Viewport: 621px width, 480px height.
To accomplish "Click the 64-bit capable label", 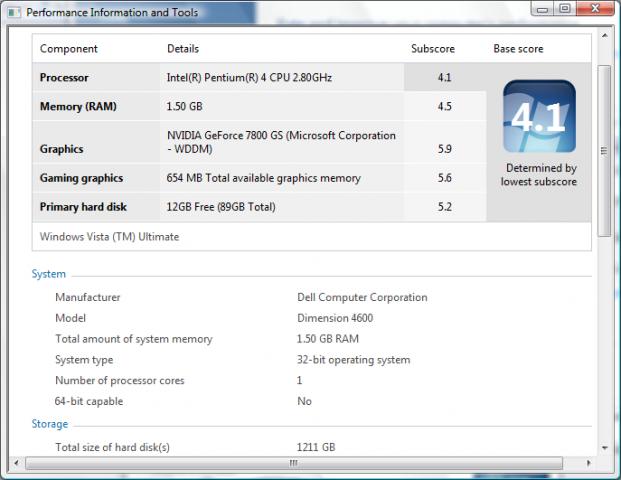I will (89, 402).
